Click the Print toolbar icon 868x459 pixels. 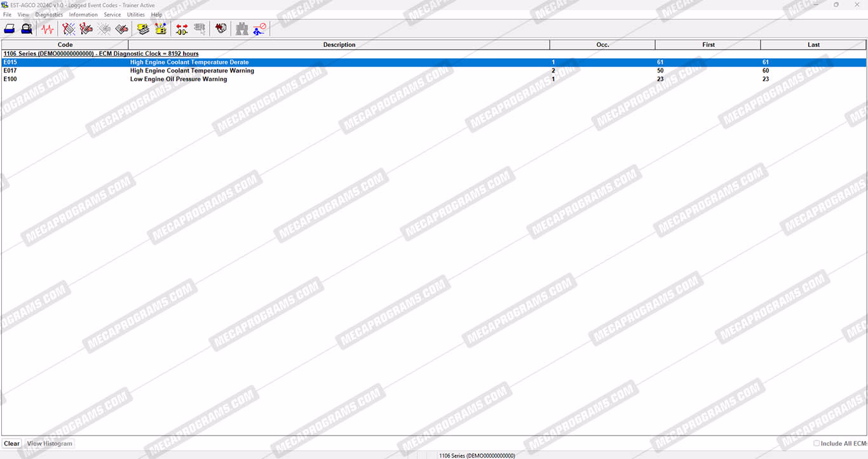click(x=10, y=29)
